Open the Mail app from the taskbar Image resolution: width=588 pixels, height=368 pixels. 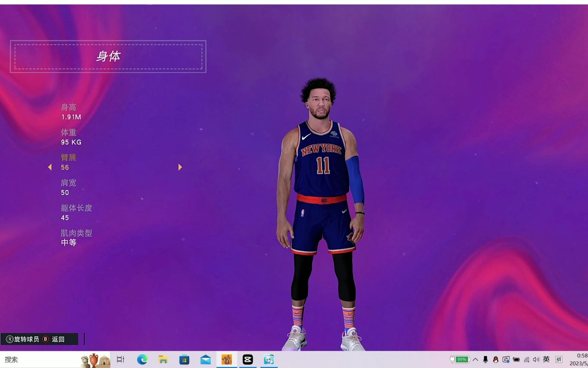point(206,359)
